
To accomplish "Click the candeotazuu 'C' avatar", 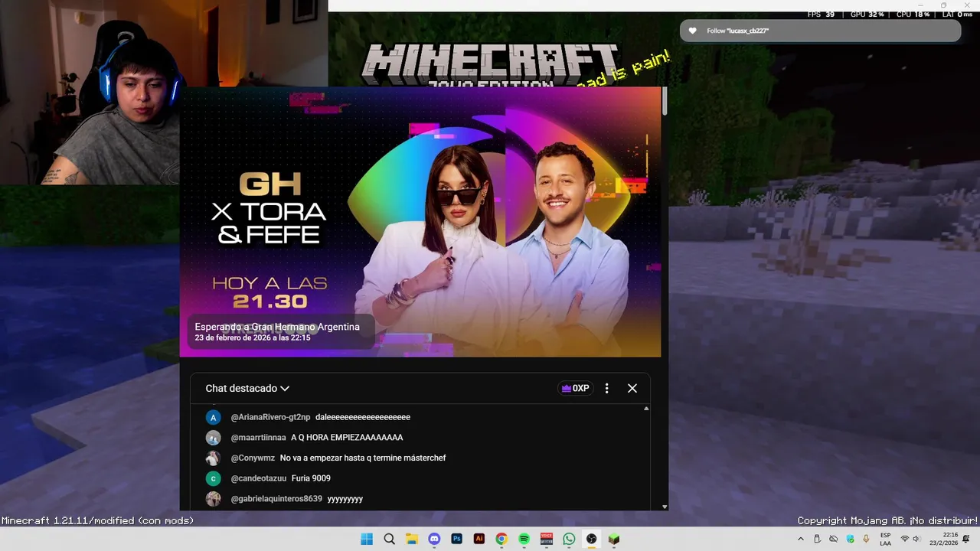I will click(x=213, y=478).
